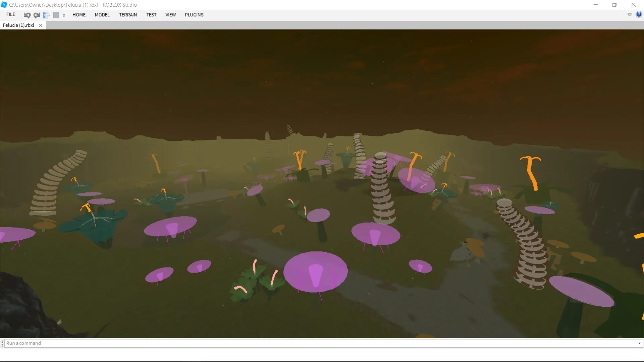Viewport: 644px width, 362px height.
Task: Click the Undo arrow icon
Action: [27, 15]
